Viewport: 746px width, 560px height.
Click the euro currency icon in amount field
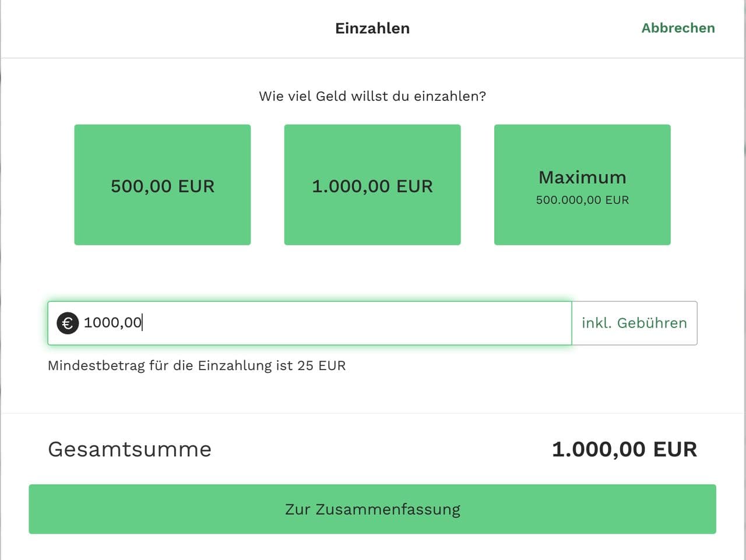[68, 323]
